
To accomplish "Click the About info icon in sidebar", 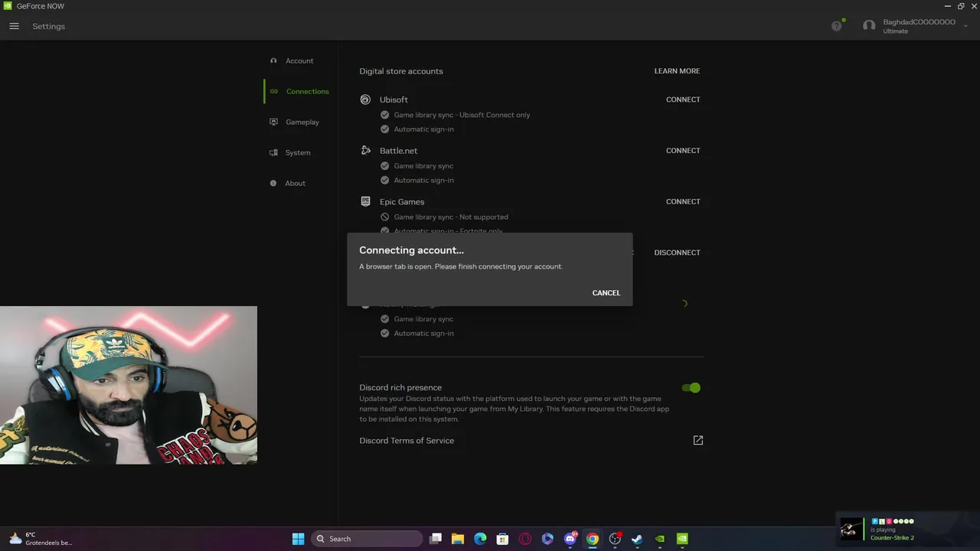I will [273, 183].
